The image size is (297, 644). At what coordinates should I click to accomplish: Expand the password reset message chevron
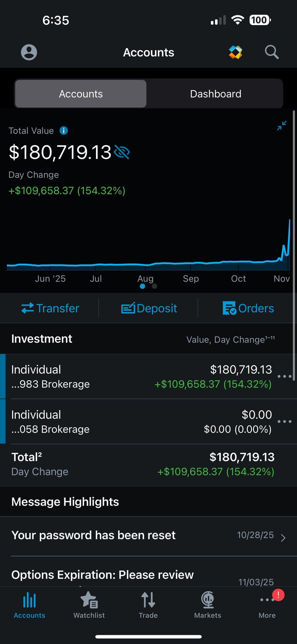click(x=283, y=538)
